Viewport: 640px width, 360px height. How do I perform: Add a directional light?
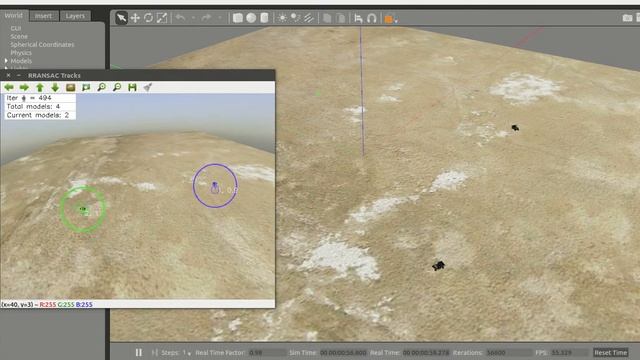click(309, 18)
